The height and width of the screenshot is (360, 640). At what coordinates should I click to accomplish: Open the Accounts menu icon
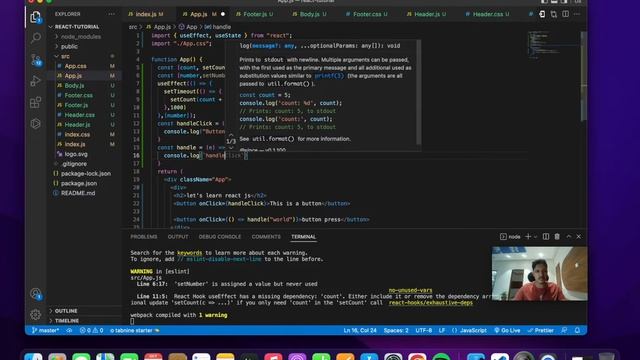click(36, 293)
